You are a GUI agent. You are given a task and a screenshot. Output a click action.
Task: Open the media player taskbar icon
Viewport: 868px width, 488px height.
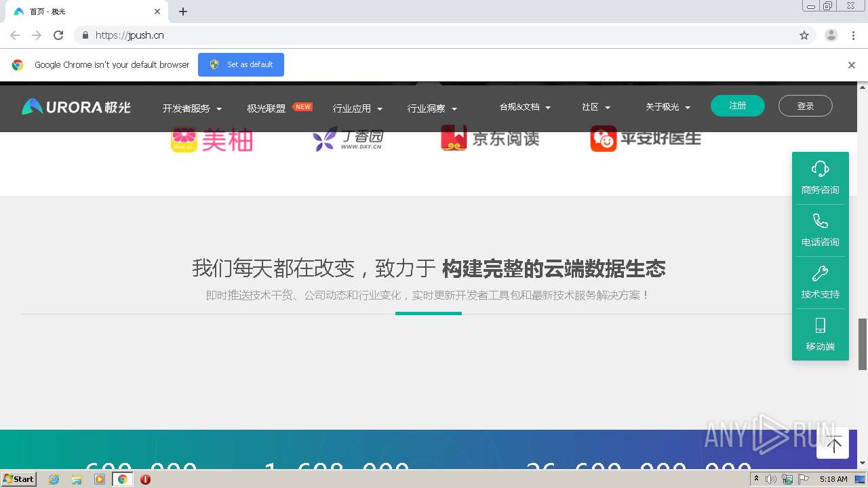coord(100,479)
